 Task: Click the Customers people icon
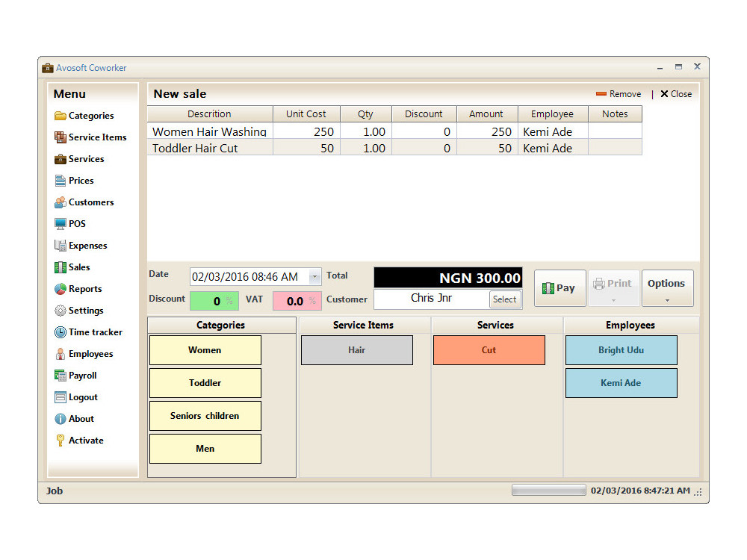point(60,202)
